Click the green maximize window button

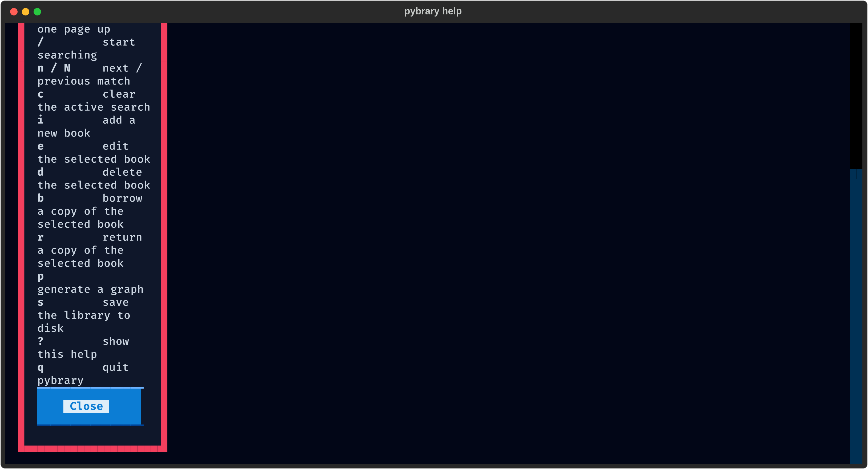pyautogui.click(x=37, y=12)
